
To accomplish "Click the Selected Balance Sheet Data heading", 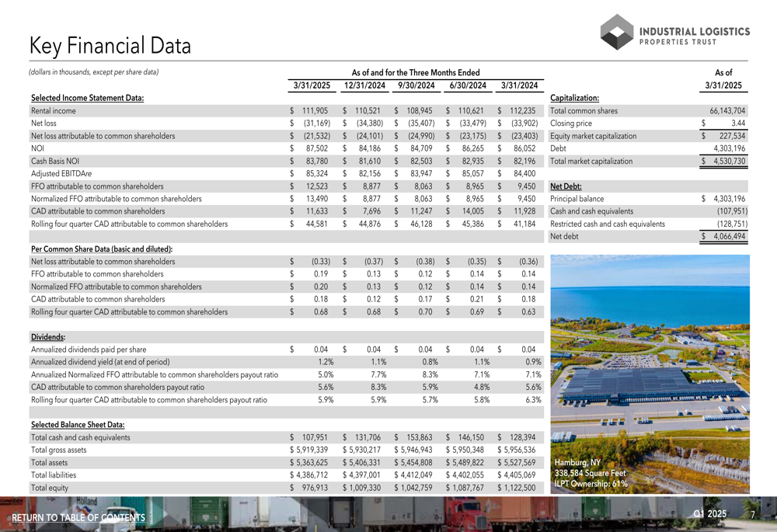I will pos(78,425).
